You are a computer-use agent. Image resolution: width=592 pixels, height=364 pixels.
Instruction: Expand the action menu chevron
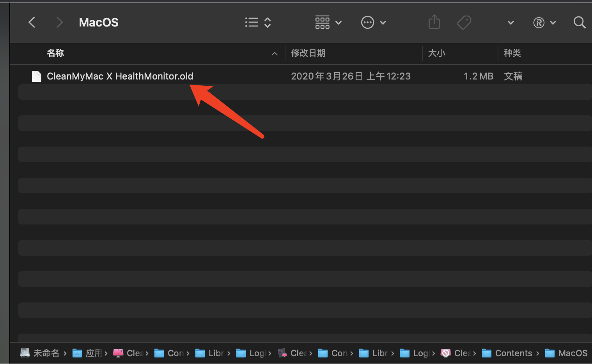click(x=383, y=23)
